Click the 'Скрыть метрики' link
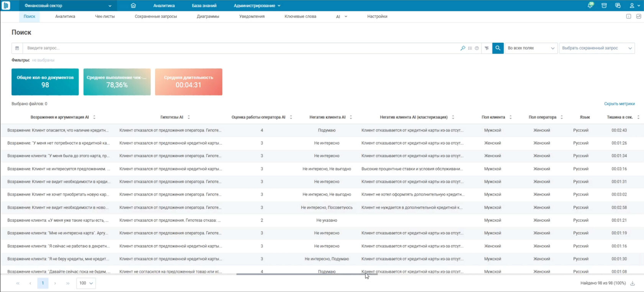 (619, 104)
